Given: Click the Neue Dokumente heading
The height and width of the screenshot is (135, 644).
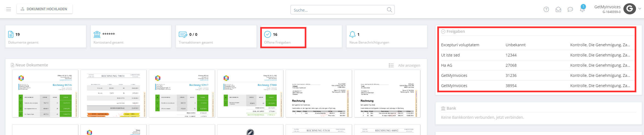Looking at the screenshot, I should point(32,65).
